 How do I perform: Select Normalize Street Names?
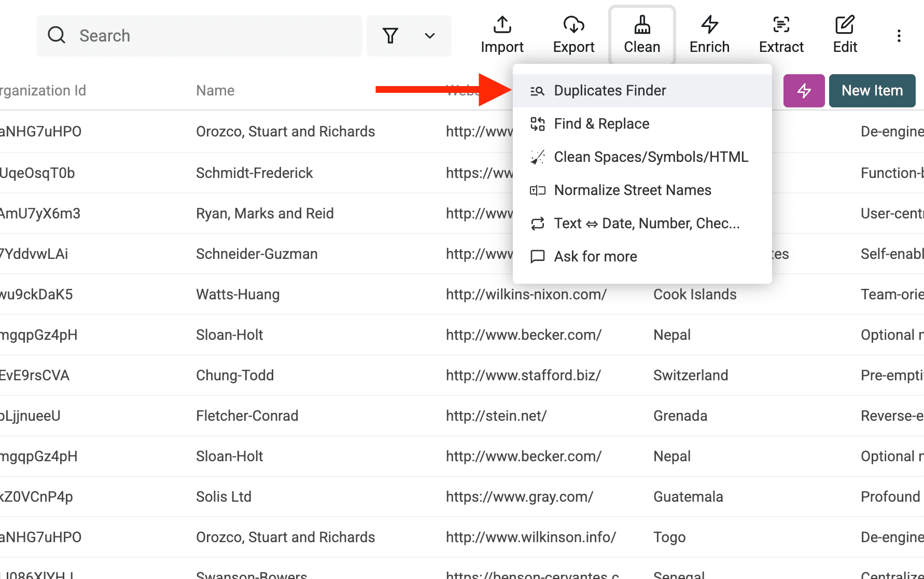633,190
